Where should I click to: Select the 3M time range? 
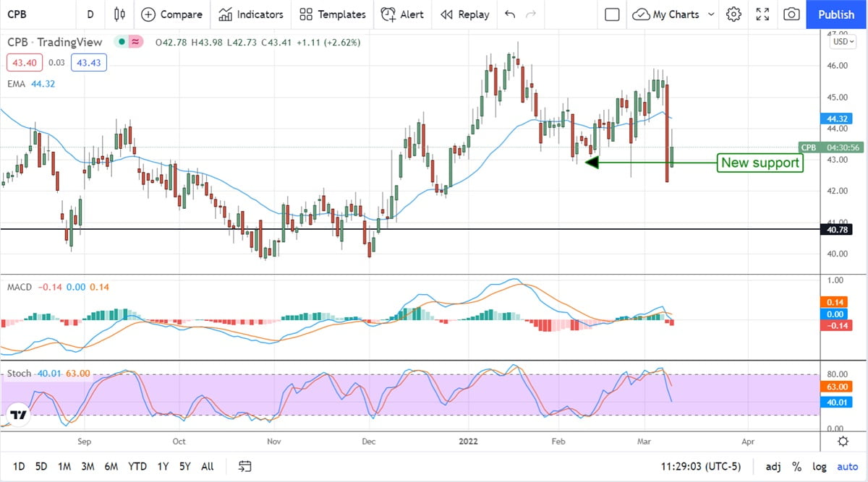(x=88, y=466)
